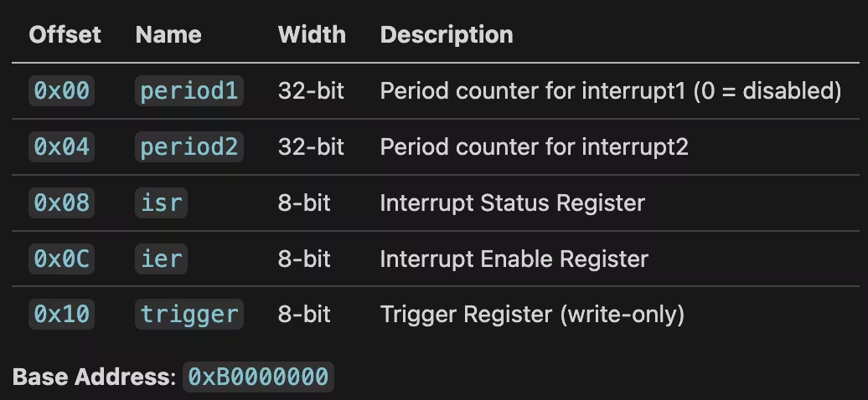Select the trigger register name
Screen dimensions: 868x400
[189, 315]
